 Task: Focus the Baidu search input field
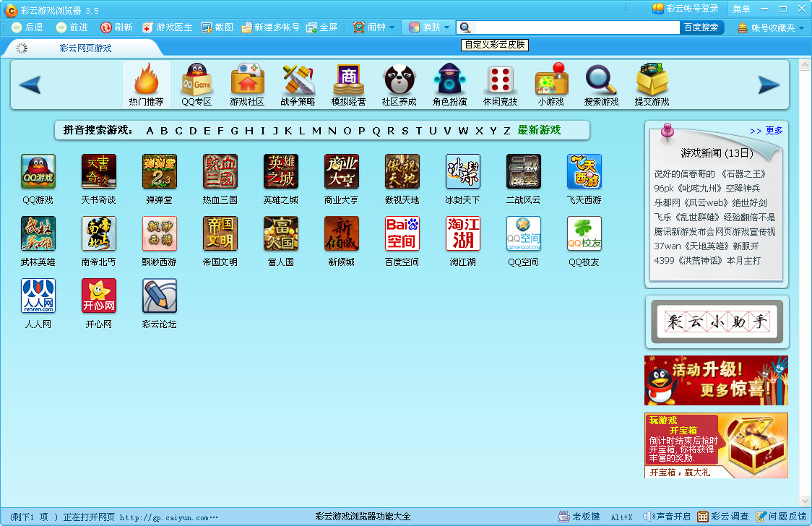click(577, 27)
